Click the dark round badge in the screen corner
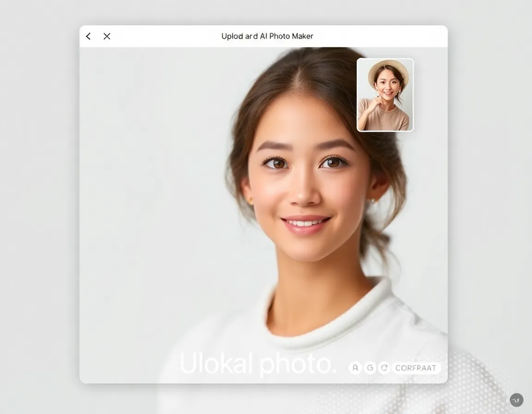Screen dimensions: 532x414 [x=516, y=399]
